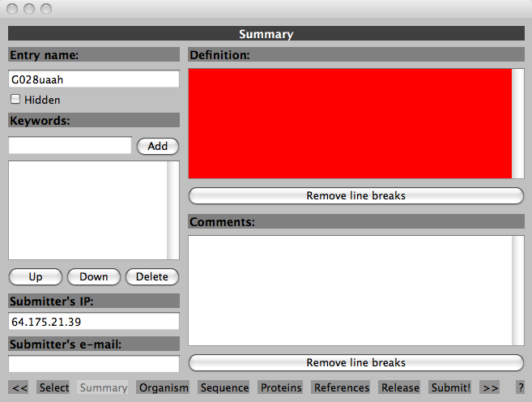Screen dimensions: 532x402
Task: Click the Keywords input field
Action: tap(70, 146)
